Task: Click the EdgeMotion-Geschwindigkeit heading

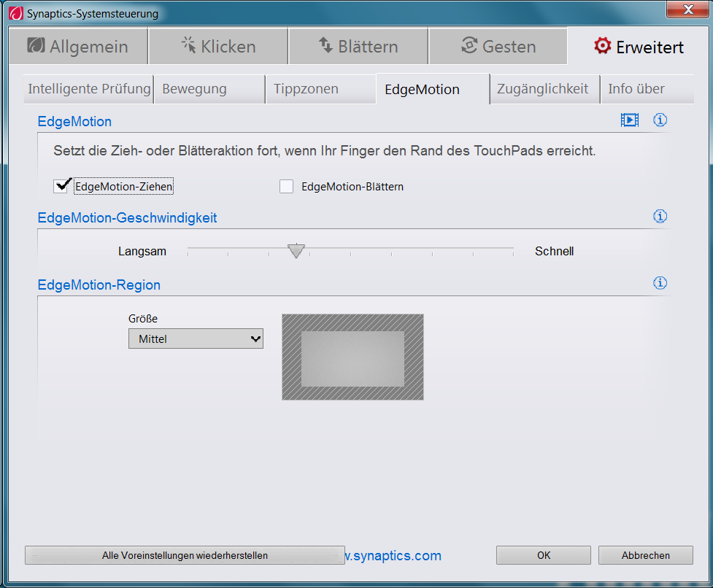Action: click(127, 217)
